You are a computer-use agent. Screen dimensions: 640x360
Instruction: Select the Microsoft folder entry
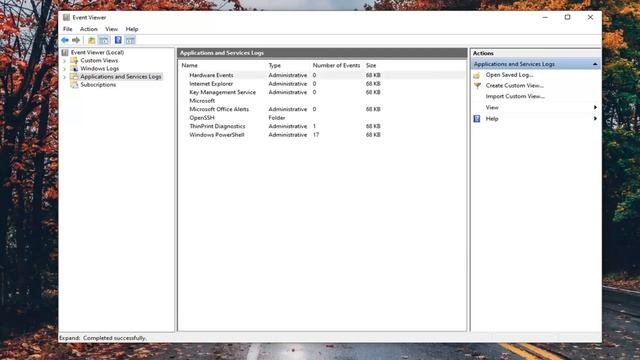click(x=322, y=101)
